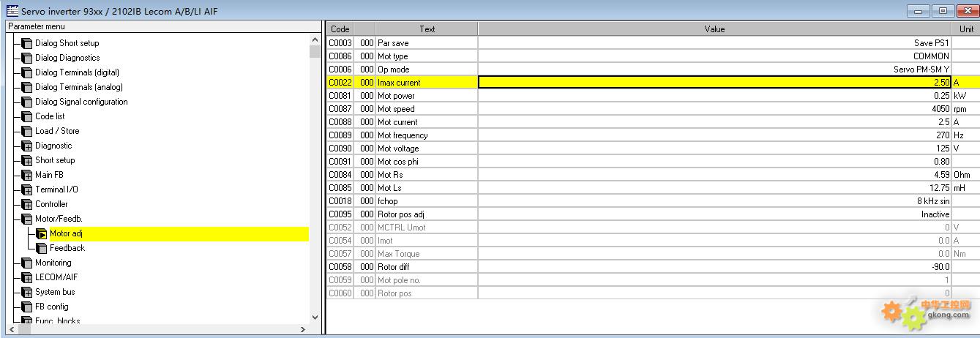Click the Value column header
The image size is (980, 338).
point(714,29)
